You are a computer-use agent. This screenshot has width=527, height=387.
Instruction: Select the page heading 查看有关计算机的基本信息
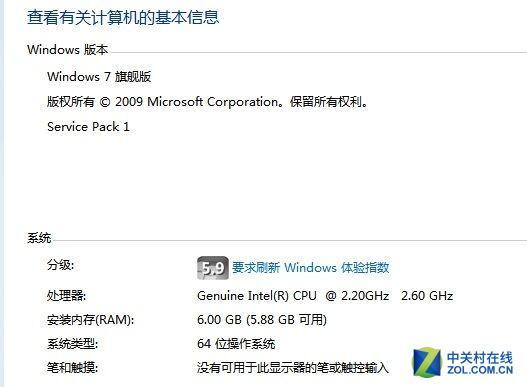point(123,17)
